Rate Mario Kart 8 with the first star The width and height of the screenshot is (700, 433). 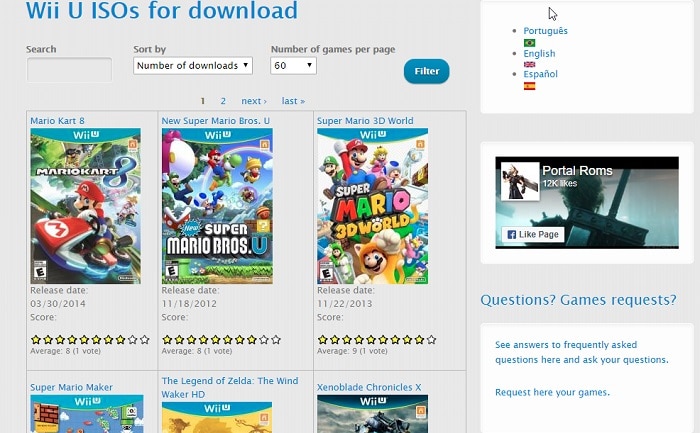tap(36, 340)
